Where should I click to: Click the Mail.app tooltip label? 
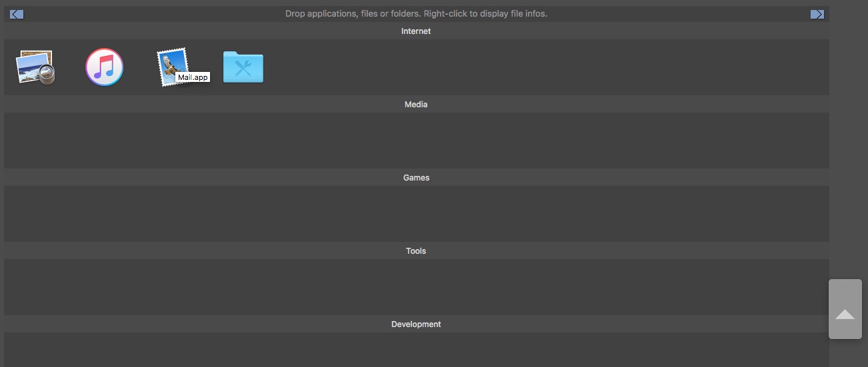[193, 77]
